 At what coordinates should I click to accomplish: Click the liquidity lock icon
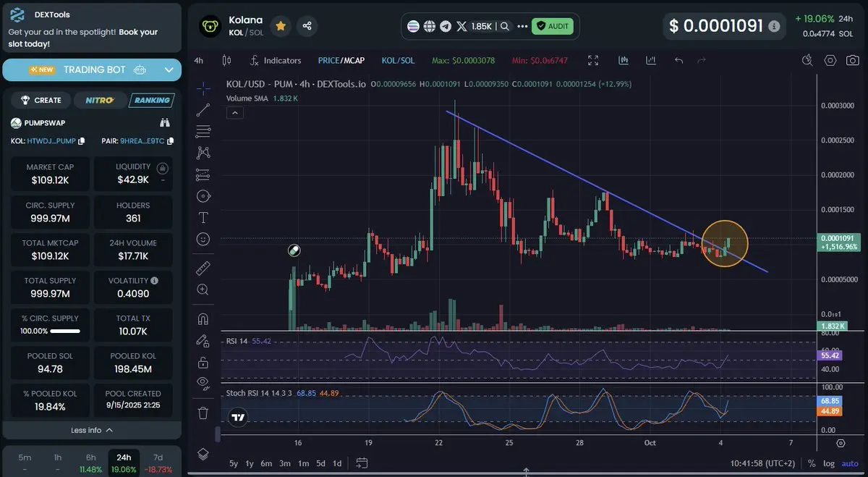163,168
